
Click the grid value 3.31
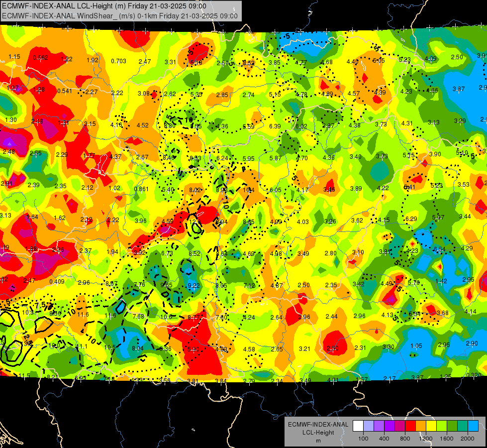170,62
